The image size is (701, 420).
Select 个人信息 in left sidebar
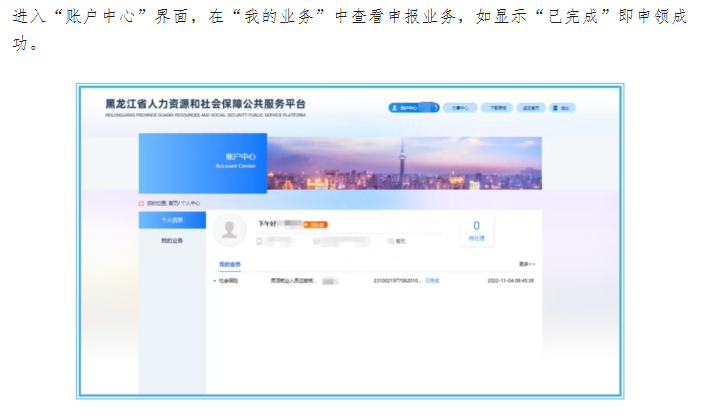click(x=172, y=220)
